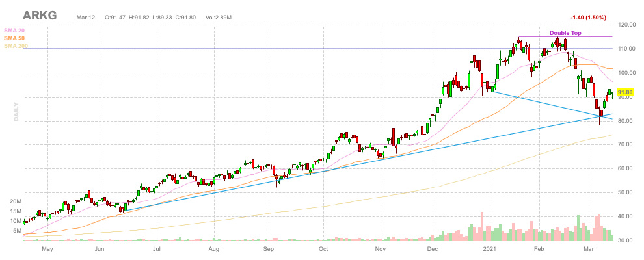The image size is (644, 260).
Task: Click the 40.00 price axis label
Action: [x=626, y=216]
